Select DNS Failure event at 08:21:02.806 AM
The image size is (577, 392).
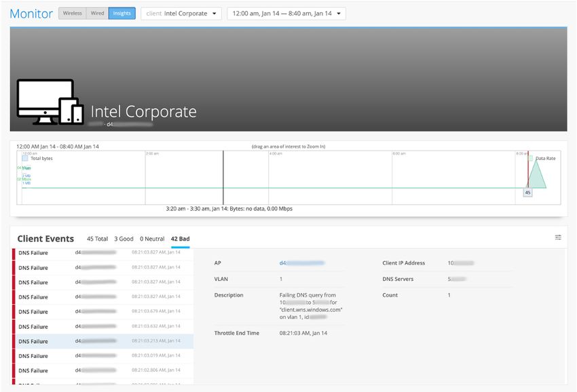[105, 371]
